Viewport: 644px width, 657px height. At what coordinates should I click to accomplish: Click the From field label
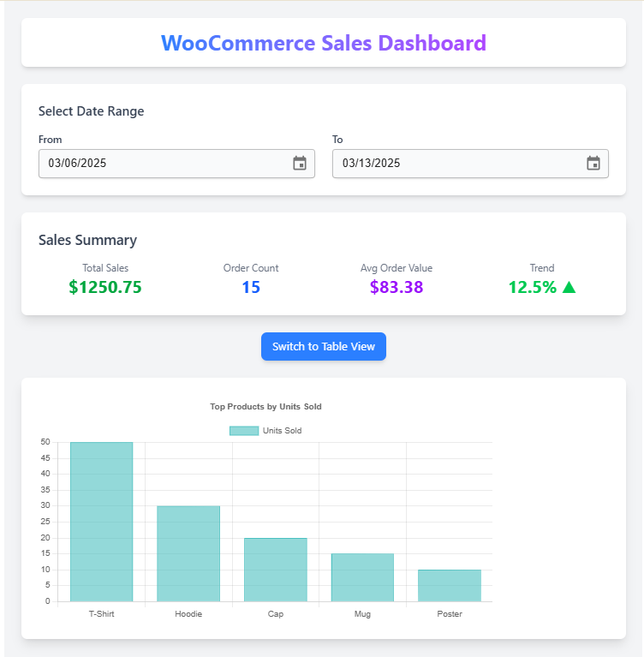click(x=51, y=140)
